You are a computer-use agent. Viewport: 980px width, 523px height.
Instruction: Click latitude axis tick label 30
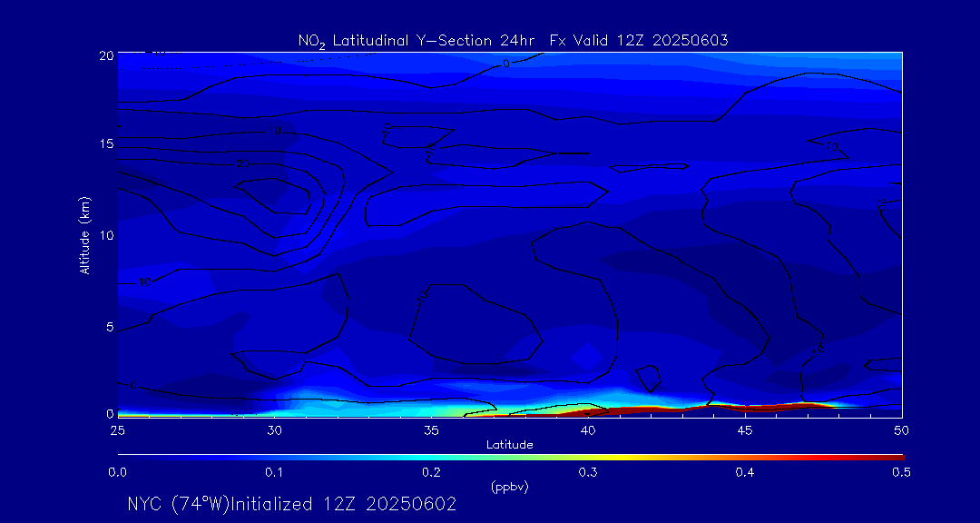point(274,430)
